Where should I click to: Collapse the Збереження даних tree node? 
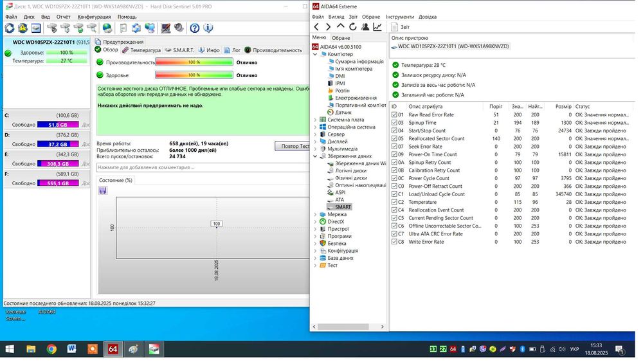pos(315,156)
